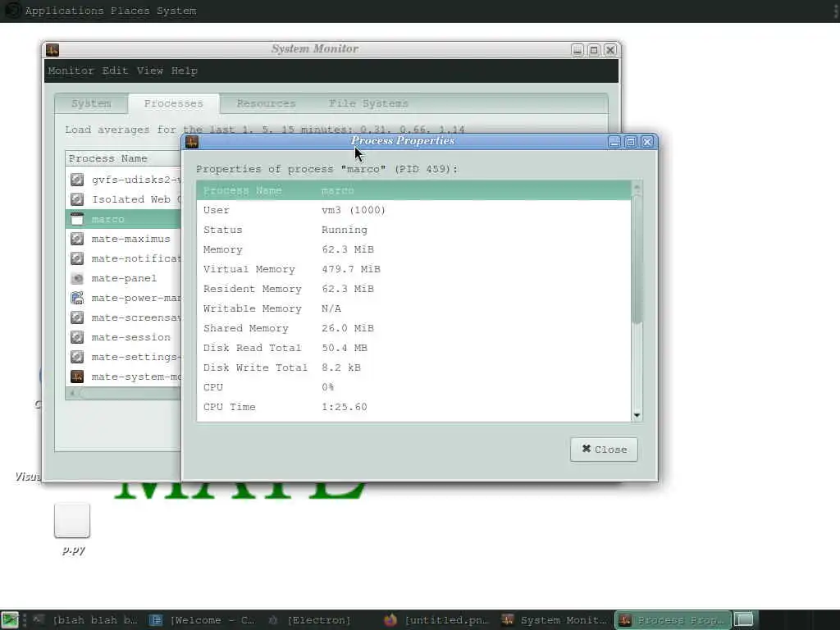Click the mate-system-monitor process icon
The height and width of the screenshot is (630, 840).
tap(77, 377)
